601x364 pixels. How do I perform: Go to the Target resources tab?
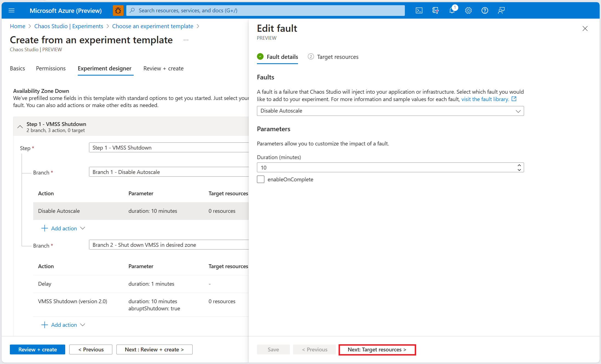point(337,57)
